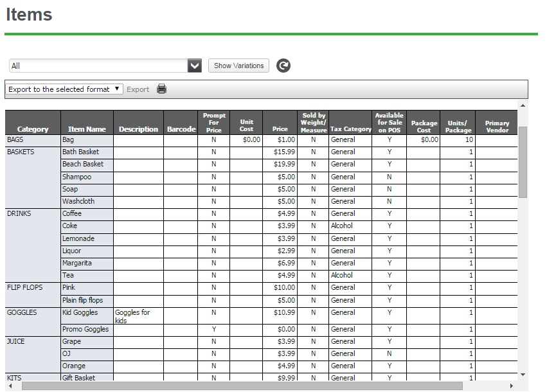Click the Export link
This screenshot has width=547, height=392.
tap(138, 89)
